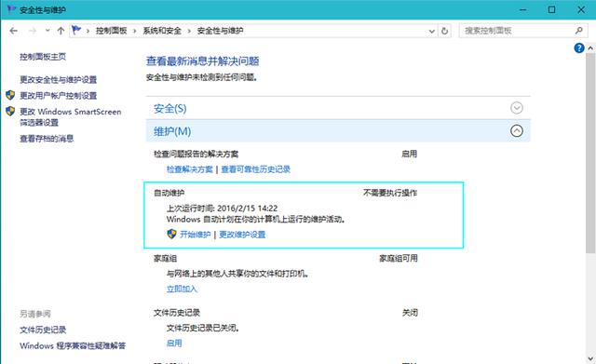Select 系统和安全 in the breadcrumb path
Screen dimensions: 596x364
pos(162,31)
